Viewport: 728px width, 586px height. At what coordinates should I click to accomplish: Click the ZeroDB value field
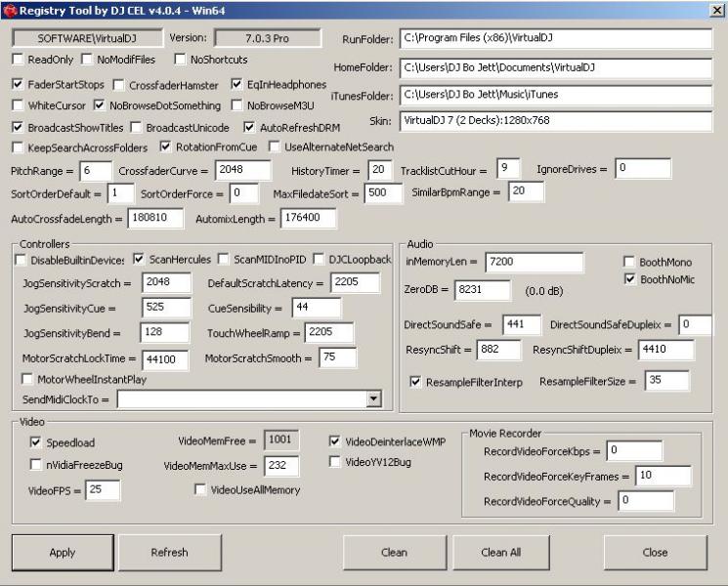click(x=483, y=290)
